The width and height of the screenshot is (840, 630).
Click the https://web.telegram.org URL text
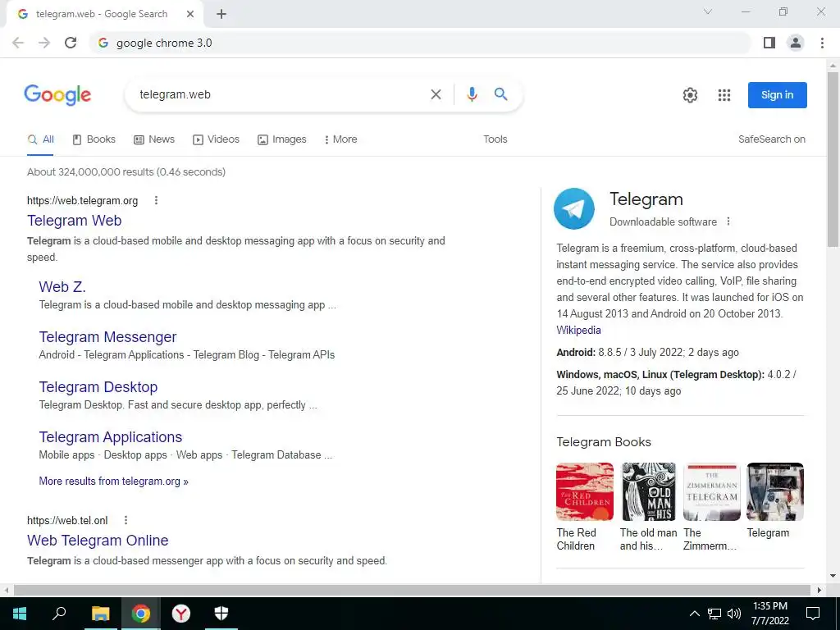(x=83, y=201)
